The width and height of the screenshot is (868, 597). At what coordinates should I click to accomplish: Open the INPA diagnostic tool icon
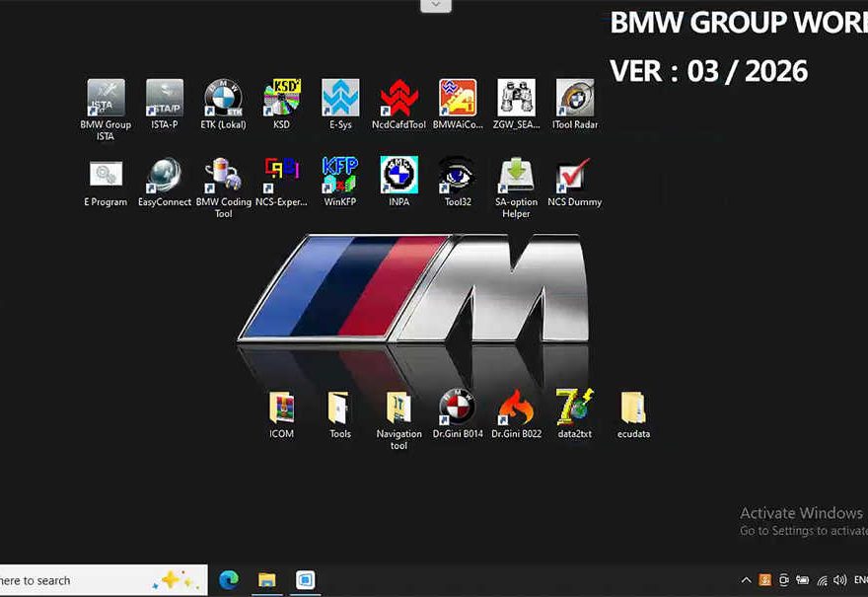pyautogui.click(x=398, y=177)
